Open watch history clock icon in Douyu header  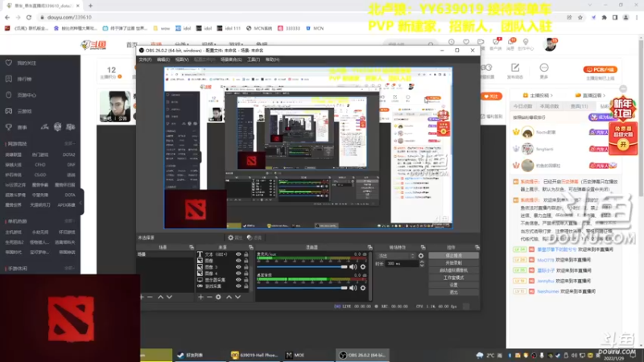(x=452, y=42)
